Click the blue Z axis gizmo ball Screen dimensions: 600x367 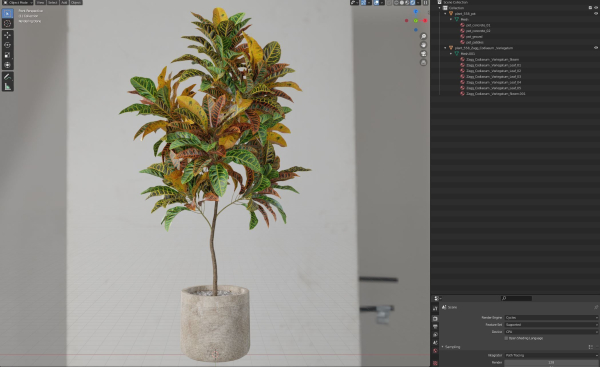(416, 12)
